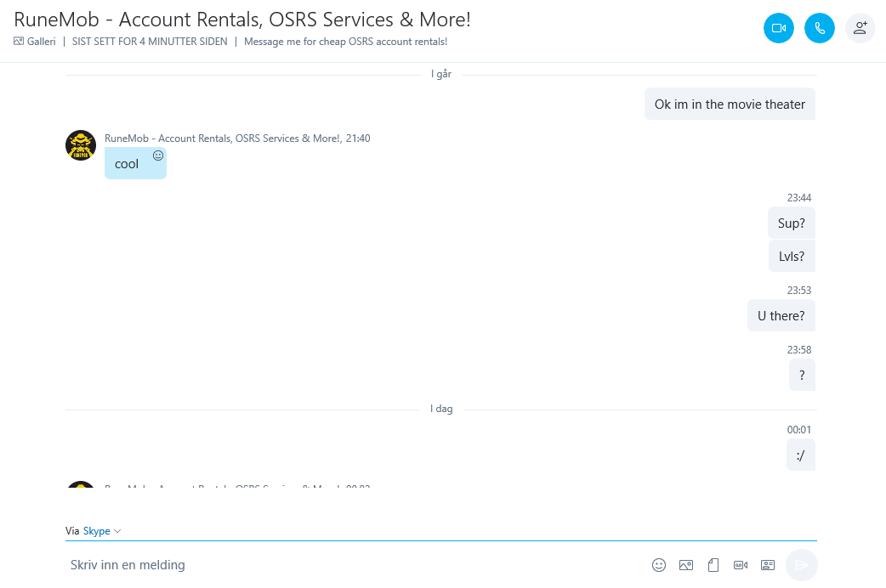
Task: Click the 00:01 timestamp
Action: [x=799, y=430]
